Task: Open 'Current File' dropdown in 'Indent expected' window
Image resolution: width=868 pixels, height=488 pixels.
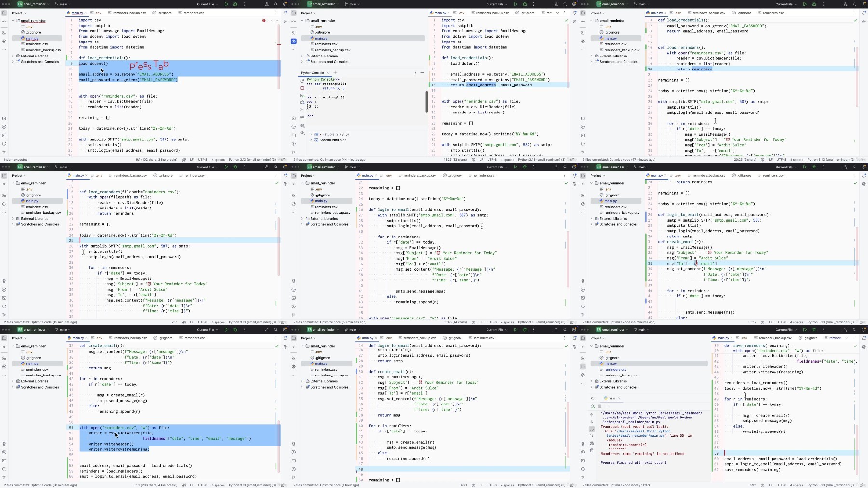Action: point(207,4)
